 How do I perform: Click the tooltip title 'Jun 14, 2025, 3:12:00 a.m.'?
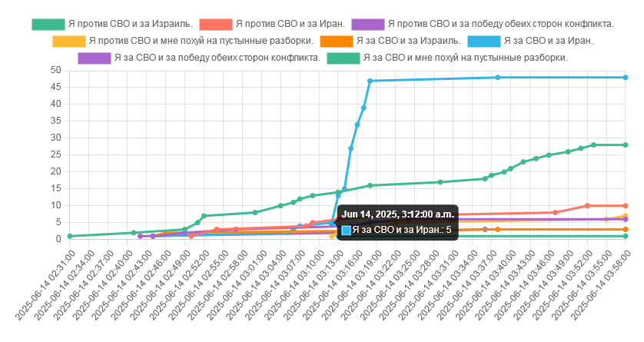[397, 214]
